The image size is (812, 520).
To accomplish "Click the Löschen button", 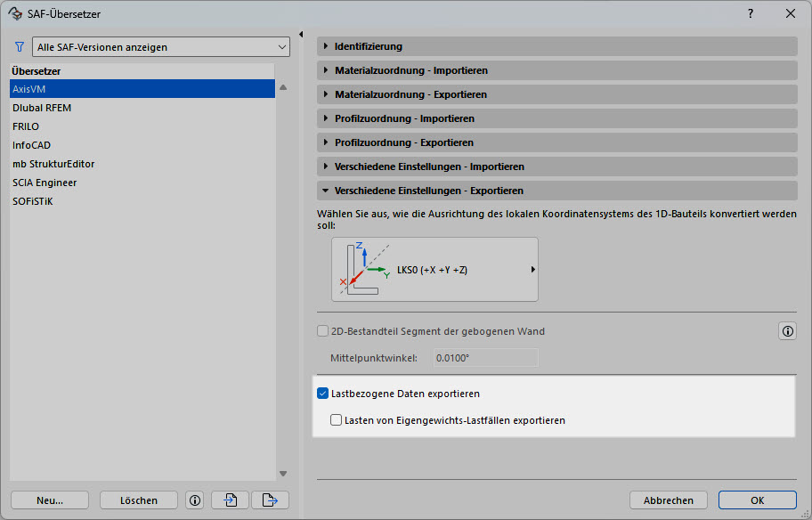I will point(139,500).
